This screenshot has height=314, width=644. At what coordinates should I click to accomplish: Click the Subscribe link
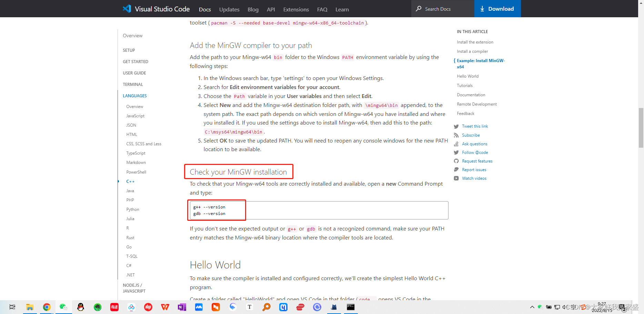coord(471,135)
